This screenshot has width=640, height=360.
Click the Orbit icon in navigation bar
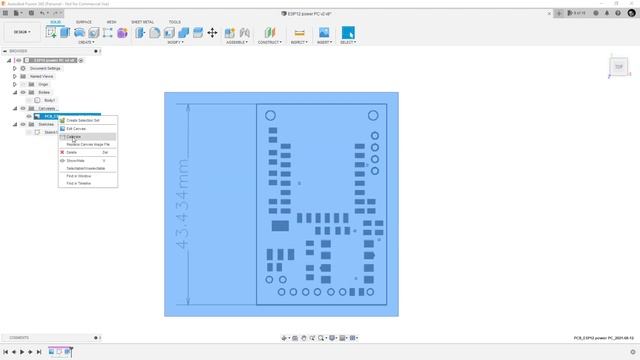pos(284,338)
